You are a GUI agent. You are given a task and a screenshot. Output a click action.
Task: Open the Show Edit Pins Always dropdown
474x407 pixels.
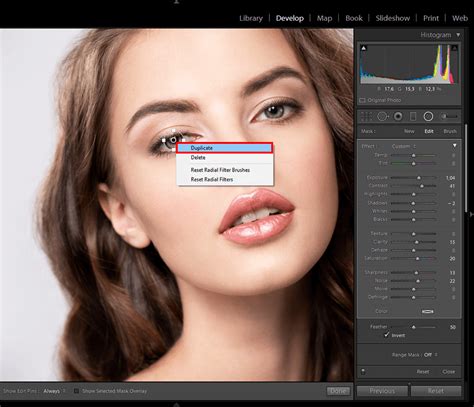click(54, 391)
